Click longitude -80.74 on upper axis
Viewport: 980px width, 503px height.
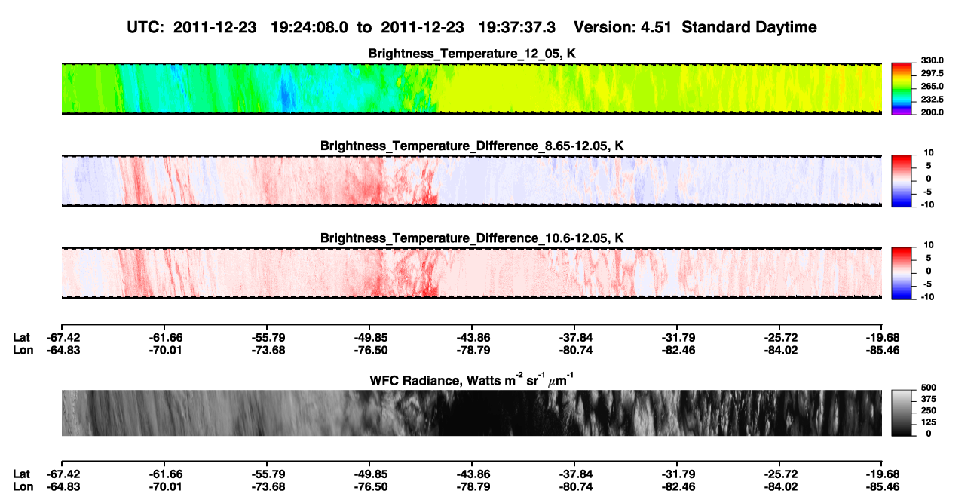click(574, 350)
